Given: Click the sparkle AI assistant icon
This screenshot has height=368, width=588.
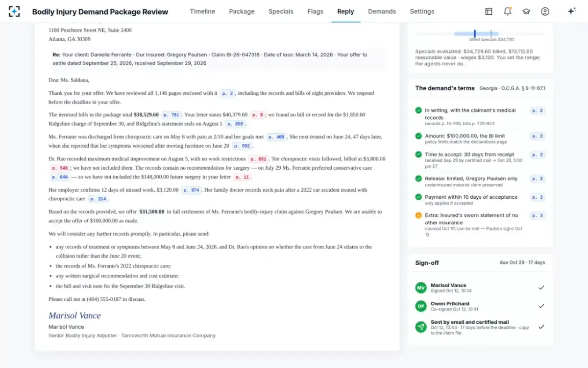Looking at the screenshot, I should point(571,11).
